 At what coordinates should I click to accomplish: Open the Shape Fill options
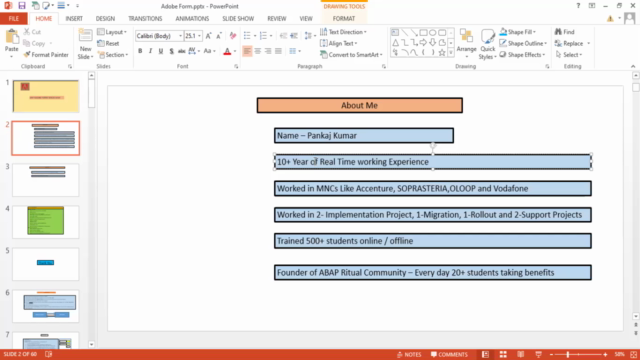coord(518,32)
